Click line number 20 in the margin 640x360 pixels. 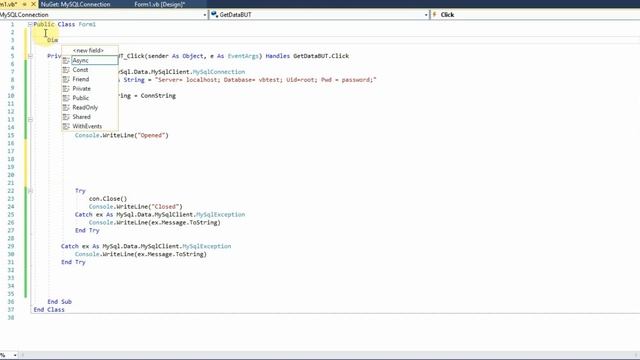[11, 175]
